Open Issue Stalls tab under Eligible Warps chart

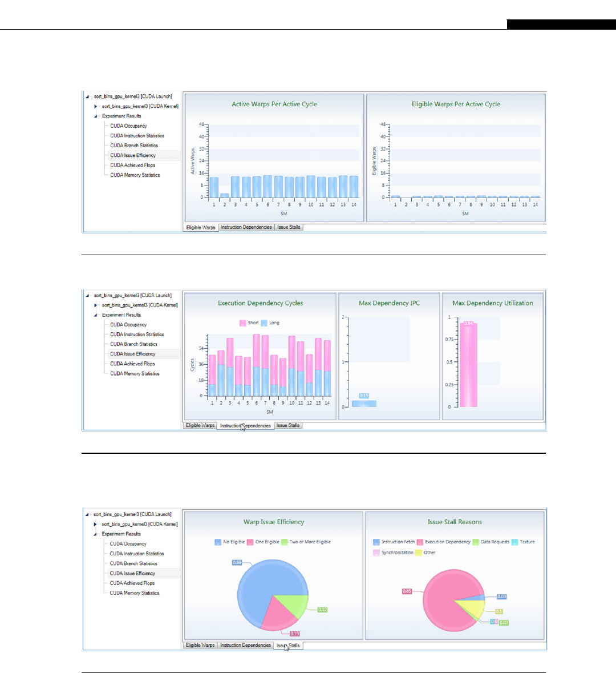(289, 227)
